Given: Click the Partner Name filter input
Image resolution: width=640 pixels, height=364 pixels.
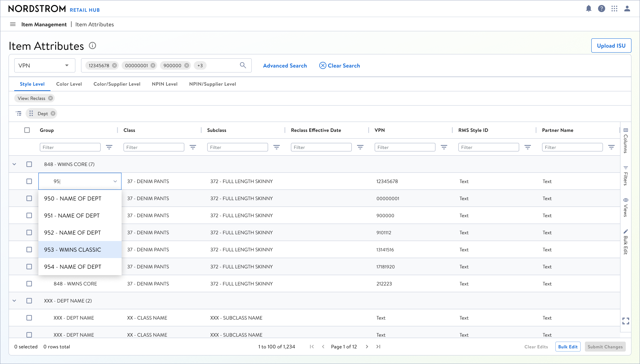Looking at the screenshot, I should click(x=572, y=147).
